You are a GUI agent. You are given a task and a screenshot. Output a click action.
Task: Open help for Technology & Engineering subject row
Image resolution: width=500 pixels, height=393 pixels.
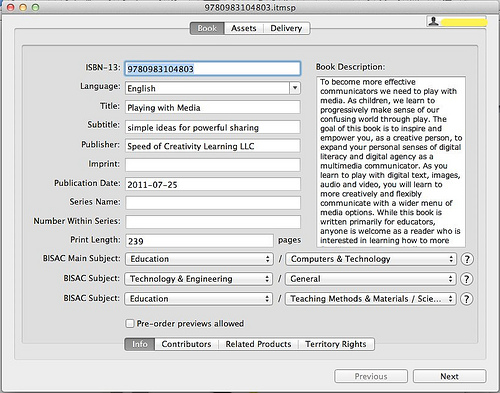click(x=467, y=279)
